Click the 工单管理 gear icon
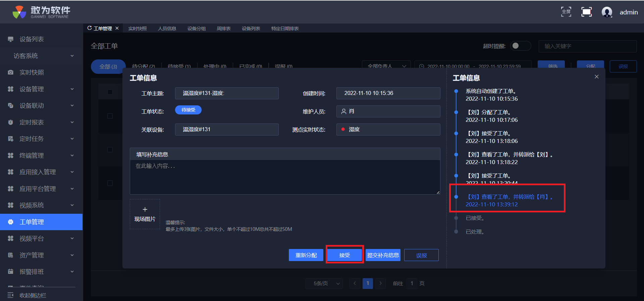The width and height of the screenshot is (644, 301). 11,222
